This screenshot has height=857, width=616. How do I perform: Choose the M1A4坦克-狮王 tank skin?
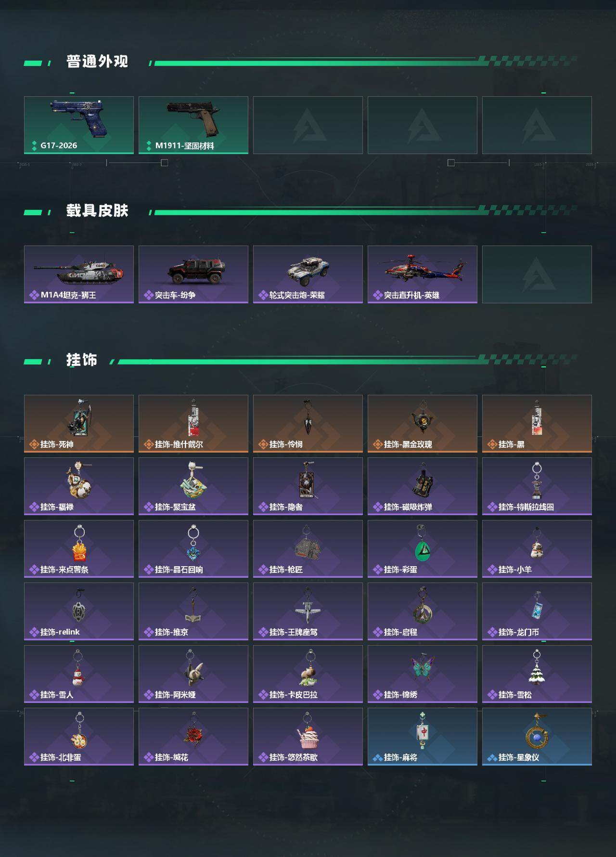(x=79, y=274)
